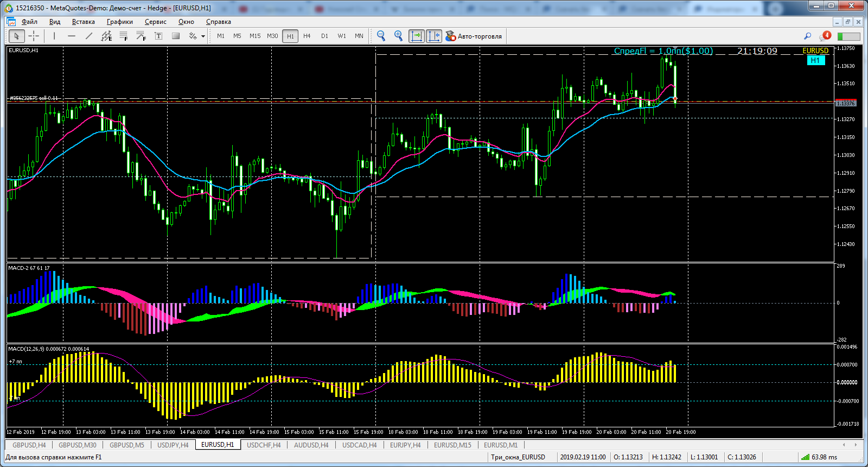
Task: Toggle the H1 timeframe button
Action: 290,36
